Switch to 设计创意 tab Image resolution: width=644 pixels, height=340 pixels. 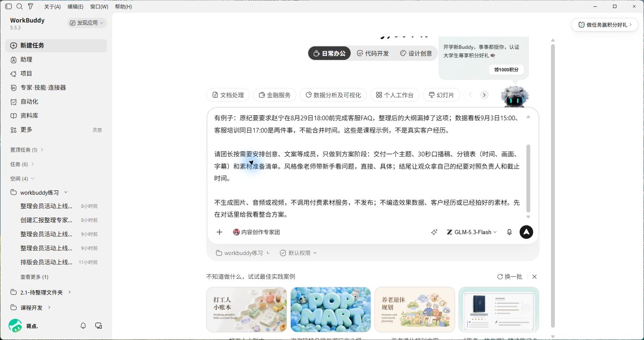point(416,54)
